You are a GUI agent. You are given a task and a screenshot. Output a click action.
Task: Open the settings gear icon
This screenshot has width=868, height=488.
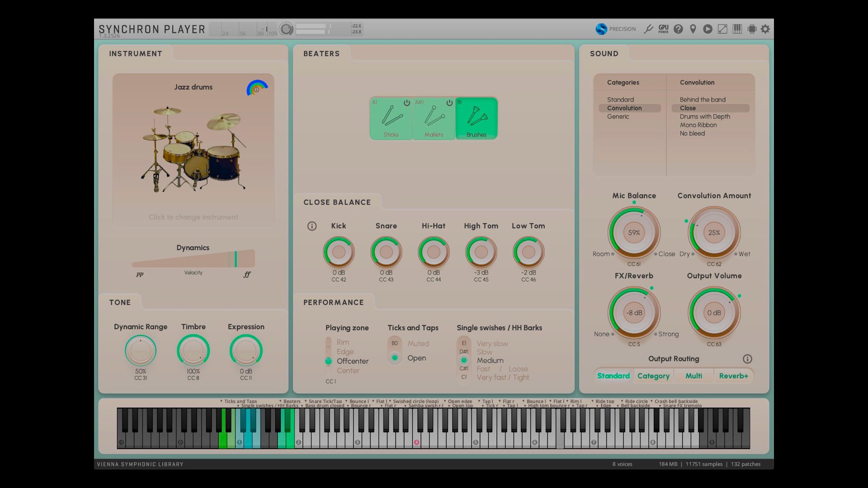tap(765, 29)
